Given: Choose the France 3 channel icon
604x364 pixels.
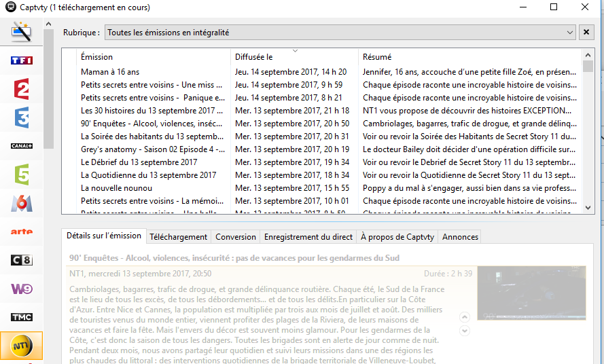Looking at the screenshot, I should click(22, 117).
